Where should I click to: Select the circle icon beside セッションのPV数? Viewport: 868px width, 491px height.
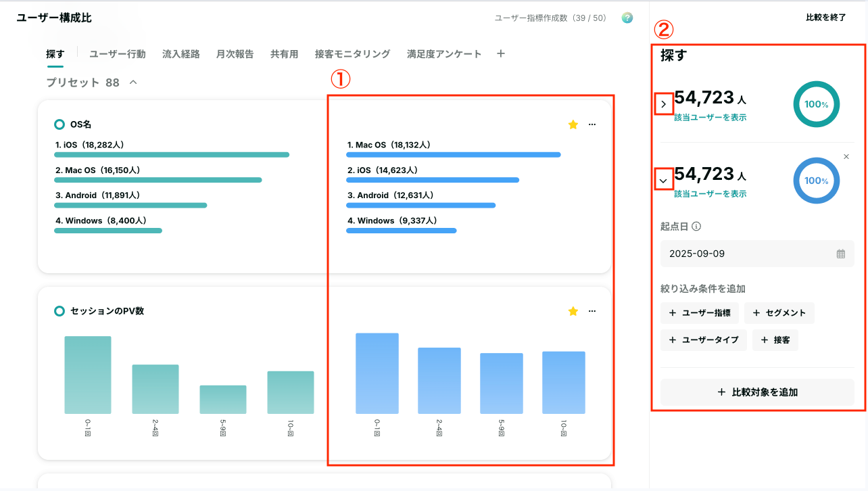tap(59, 311)
